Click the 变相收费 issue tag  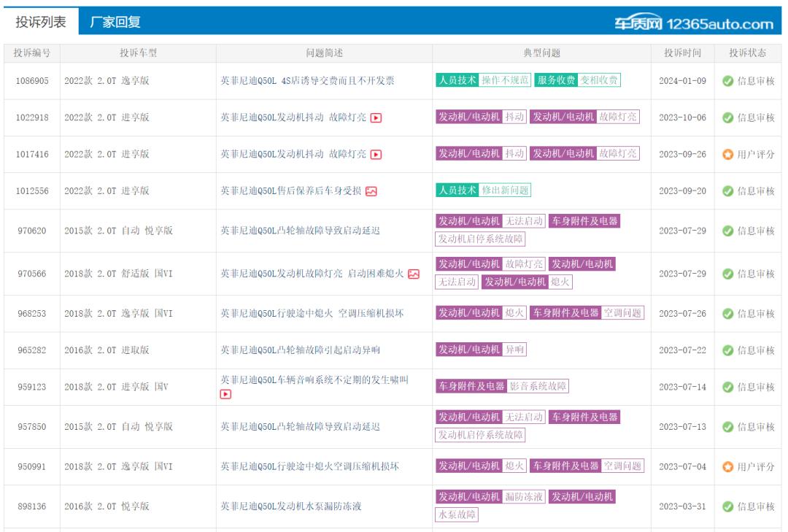point(599,80)
